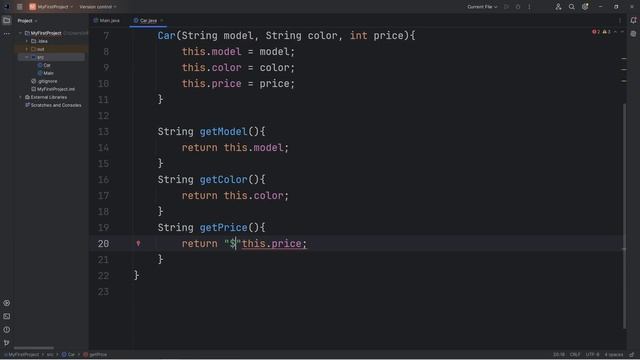The width and height of the screenshot is (640, 360).
Task: Expand External Libraries node
Action: coord(20,97)
